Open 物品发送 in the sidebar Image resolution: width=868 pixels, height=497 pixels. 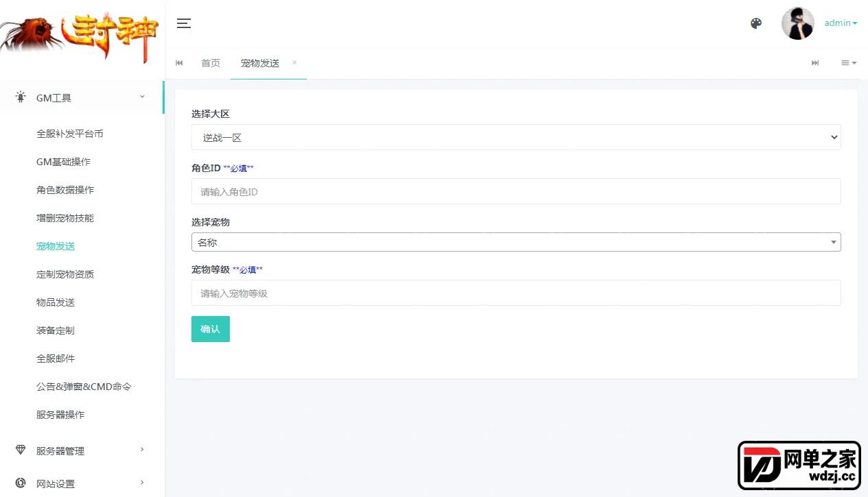tap(56, 302)
